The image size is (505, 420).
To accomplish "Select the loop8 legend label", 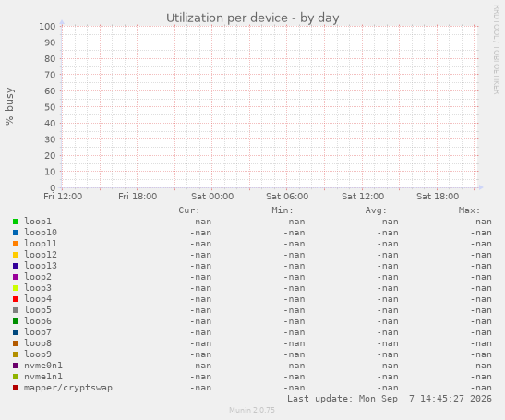I will tap(38, 343).
